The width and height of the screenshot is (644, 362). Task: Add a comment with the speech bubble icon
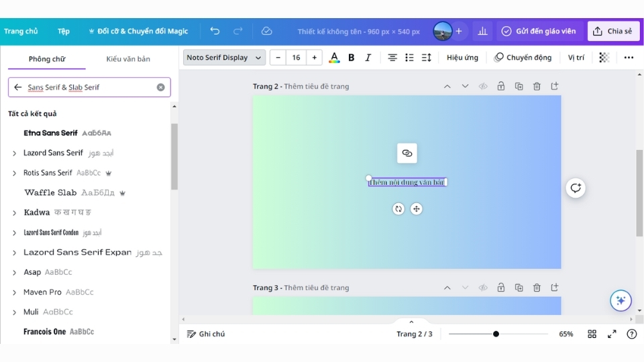click(576, 188)
